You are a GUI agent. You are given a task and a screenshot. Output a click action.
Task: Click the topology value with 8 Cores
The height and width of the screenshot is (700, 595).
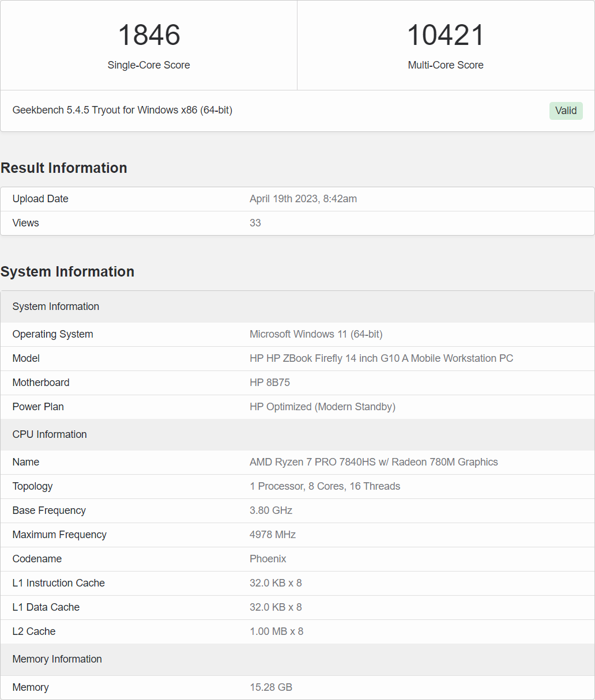pos(325,486)
